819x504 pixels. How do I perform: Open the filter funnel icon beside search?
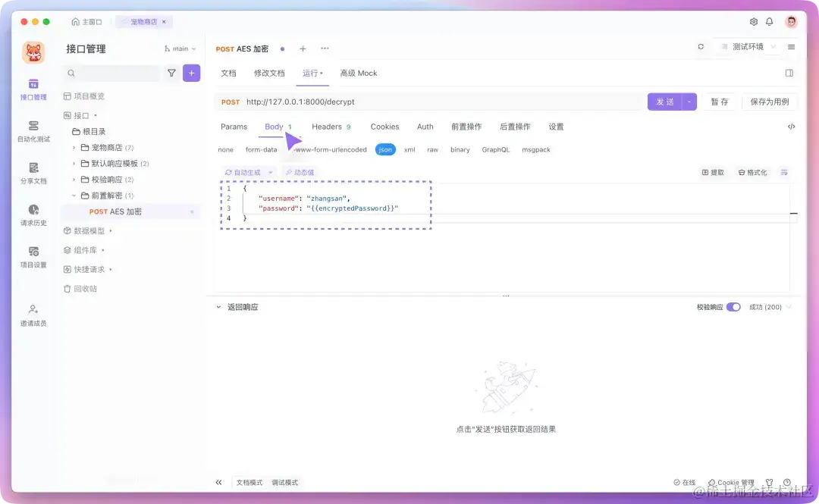171,73
